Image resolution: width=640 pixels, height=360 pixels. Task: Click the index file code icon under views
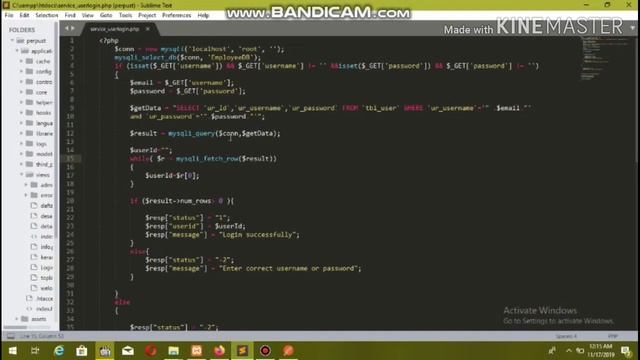click(x=34, y=236)
